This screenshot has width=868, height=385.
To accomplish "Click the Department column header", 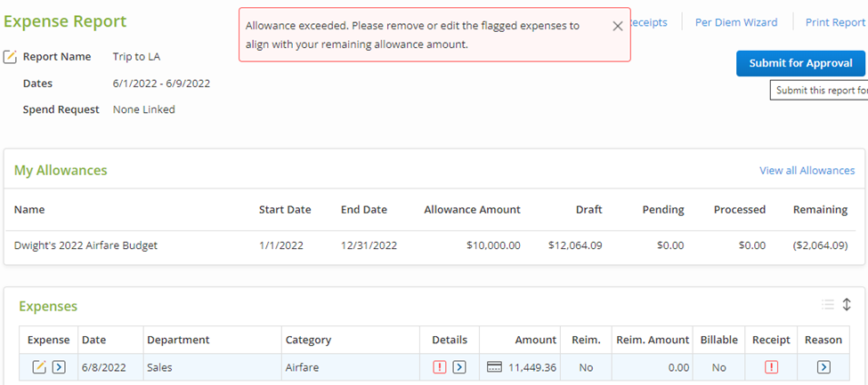I will [x=178, y=340].
